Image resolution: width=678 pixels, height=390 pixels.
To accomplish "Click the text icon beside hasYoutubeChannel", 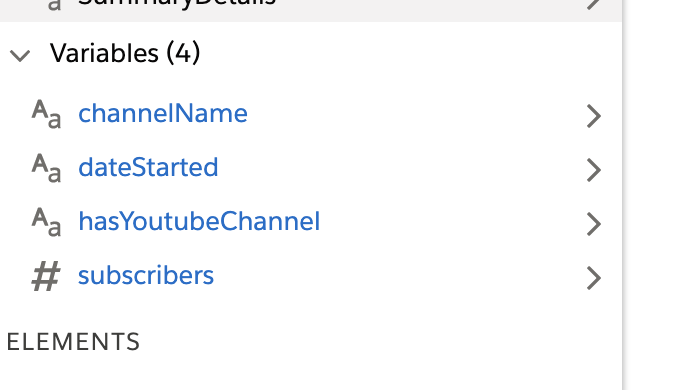I will pyautogui.click(x=46, y=222).
